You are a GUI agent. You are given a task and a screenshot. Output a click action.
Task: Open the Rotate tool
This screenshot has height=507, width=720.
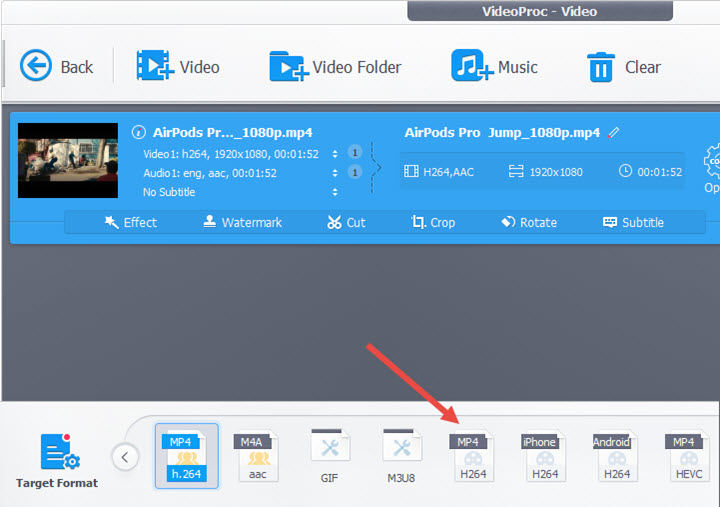[529, 223]
